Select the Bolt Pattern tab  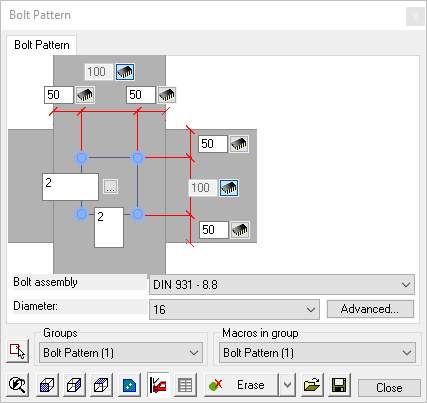pos(42,45)
